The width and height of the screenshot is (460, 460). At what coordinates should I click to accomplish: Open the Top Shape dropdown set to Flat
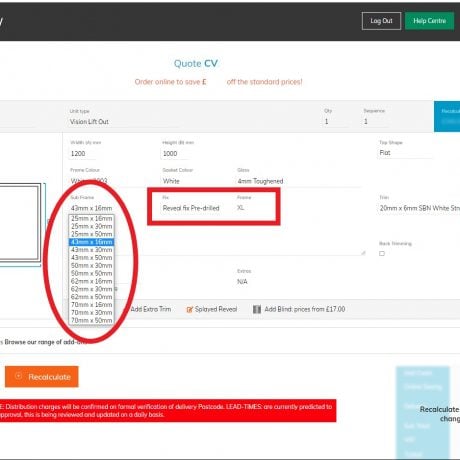click(405, 153)
